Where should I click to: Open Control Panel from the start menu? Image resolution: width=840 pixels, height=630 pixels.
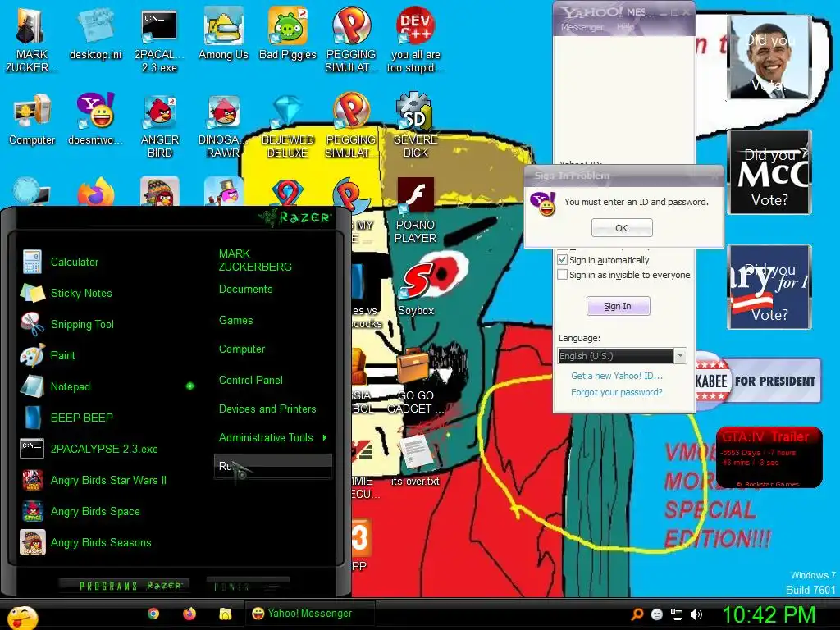[x=251, y=381]
